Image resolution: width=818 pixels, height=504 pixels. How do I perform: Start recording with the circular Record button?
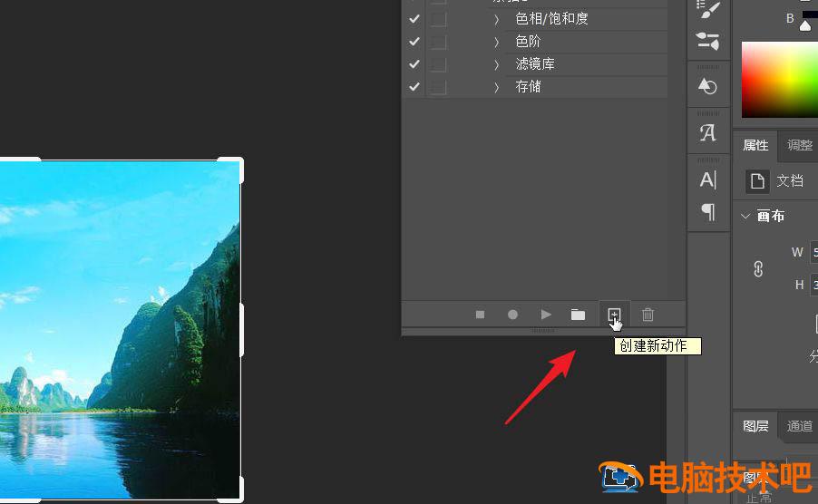[x=512, y=315]
